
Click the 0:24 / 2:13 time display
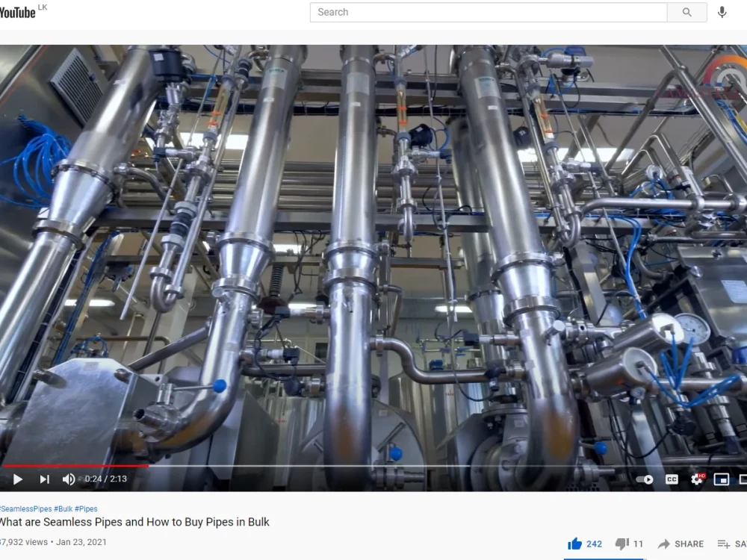(106, 479)
